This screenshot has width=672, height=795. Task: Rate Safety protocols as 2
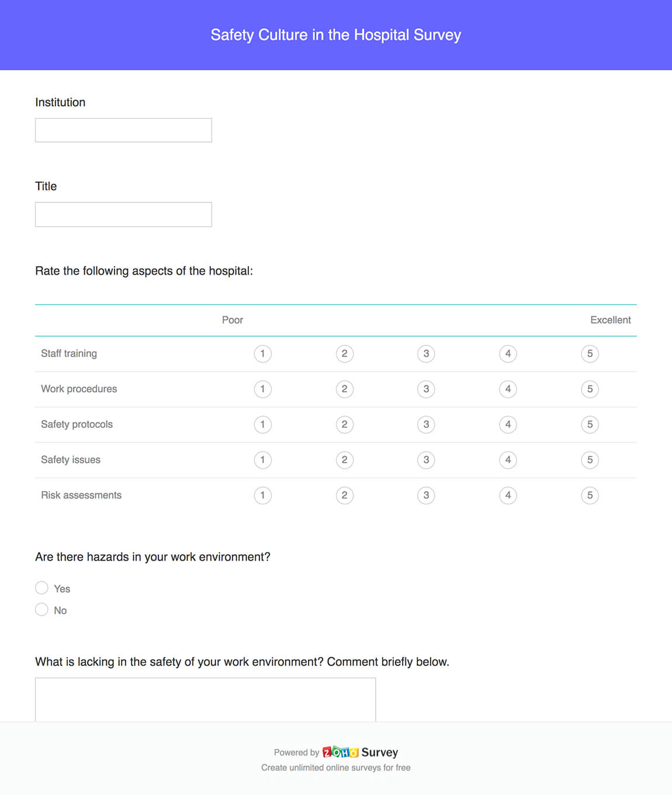click(x=344, y=425)
